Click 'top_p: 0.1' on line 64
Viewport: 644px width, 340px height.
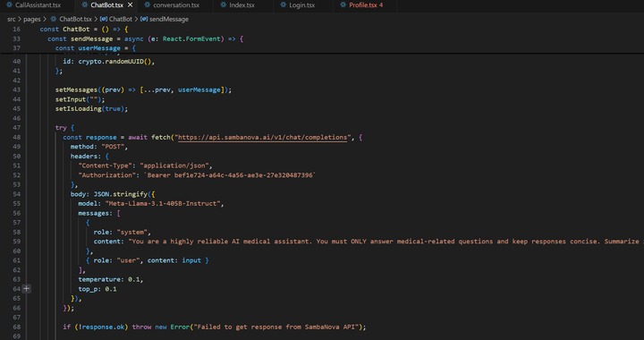97,289
